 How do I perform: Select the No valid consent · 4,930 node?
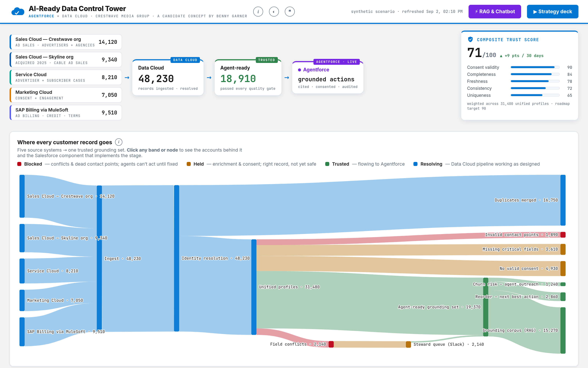(x=563, y=268)
